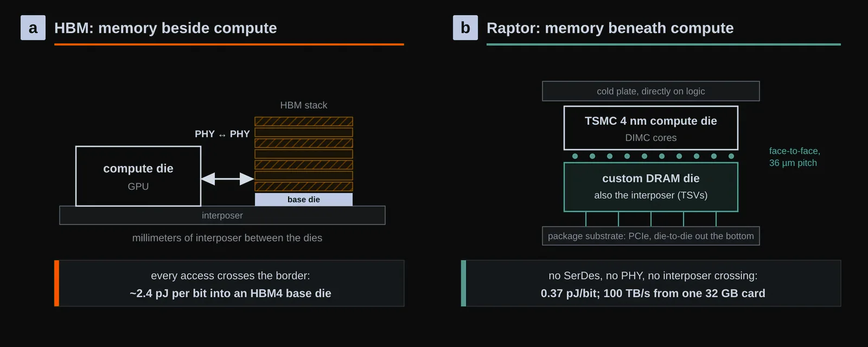Click '0.37 pJ/bit; 100 TB/s from one 32 GB card'

[x=653, y=293]
